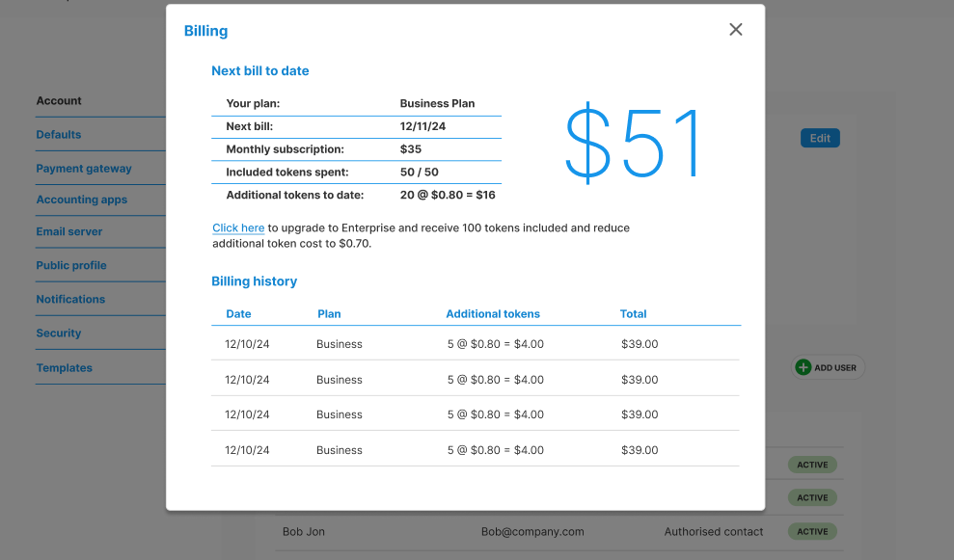Follow the 'Click here' Enterprise upgrade link
This screenshot has height=560, width=954.
pyautogui.click(x=238, y=228)
